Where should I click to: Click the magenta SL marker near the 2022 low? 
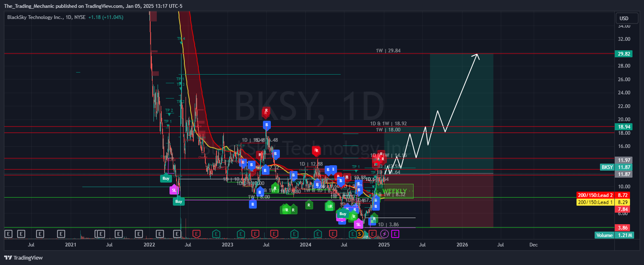coord(174,190)
